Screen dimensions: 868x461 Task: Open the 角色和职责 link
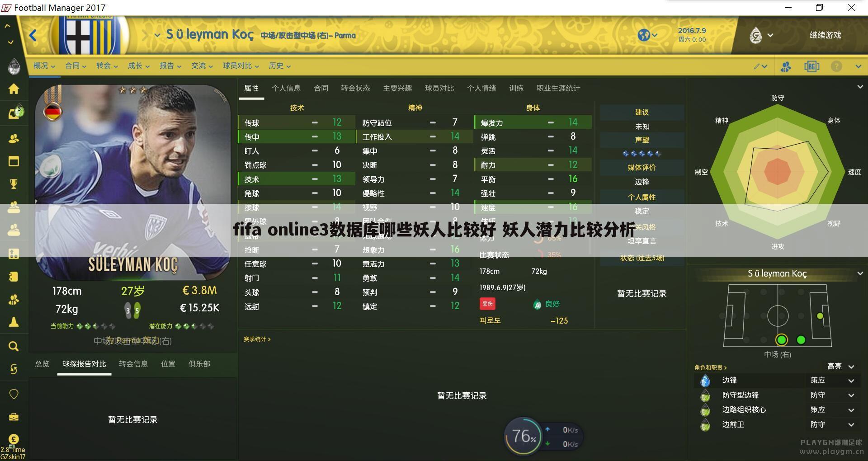710,367
